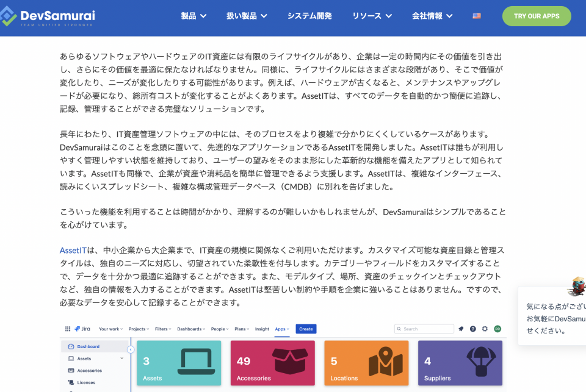Image resolution: width=586 pixels, height=392 pixels.
Task: Expand the 扱い製品 menu
Action: coord(247,16)
